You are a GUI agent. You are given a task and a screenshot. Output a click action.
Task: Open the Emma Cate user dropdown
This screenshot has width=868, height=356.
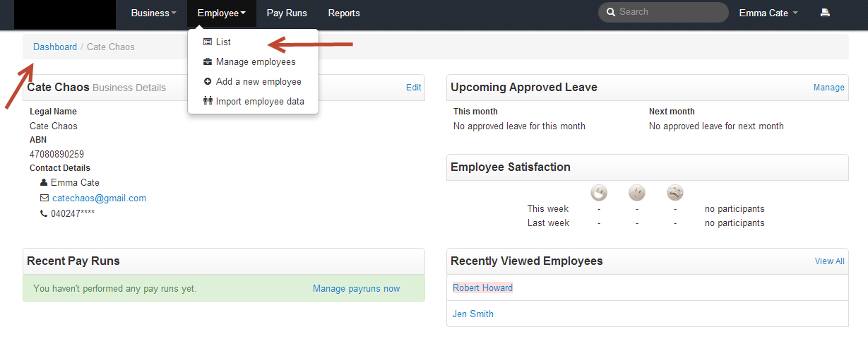click(x=768, y=13)
